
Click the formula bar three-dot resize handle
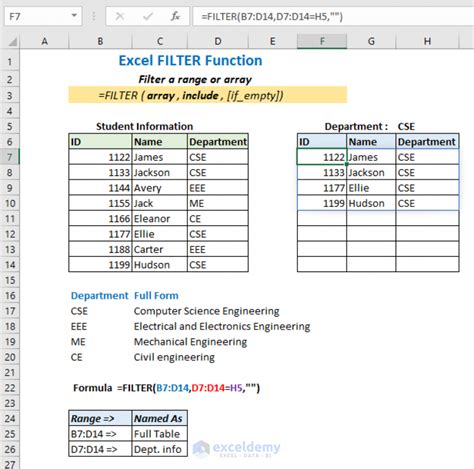pyautogui.click(x=94, y=16)
